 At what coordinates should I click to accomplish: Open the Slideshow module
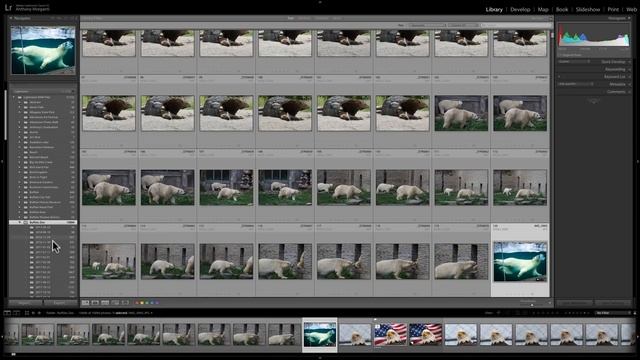[x=588, y=9]
